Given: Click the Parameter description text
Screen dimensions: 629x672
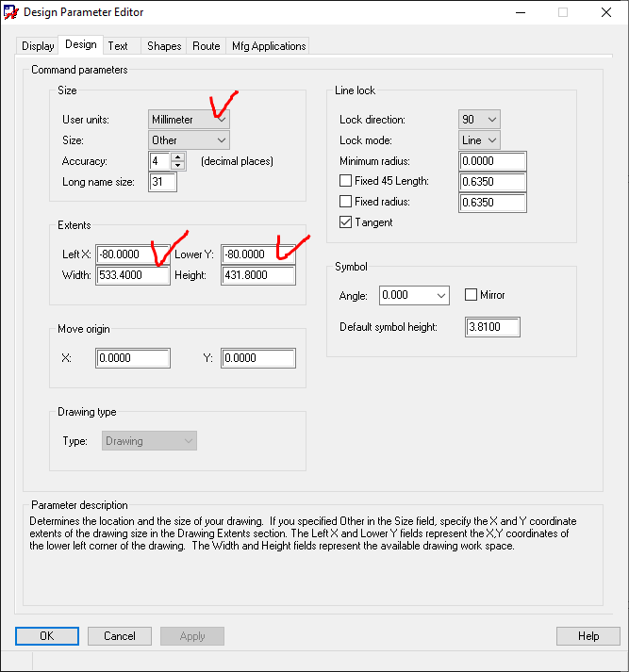Looking at the screenshot, I should (303, 533).
